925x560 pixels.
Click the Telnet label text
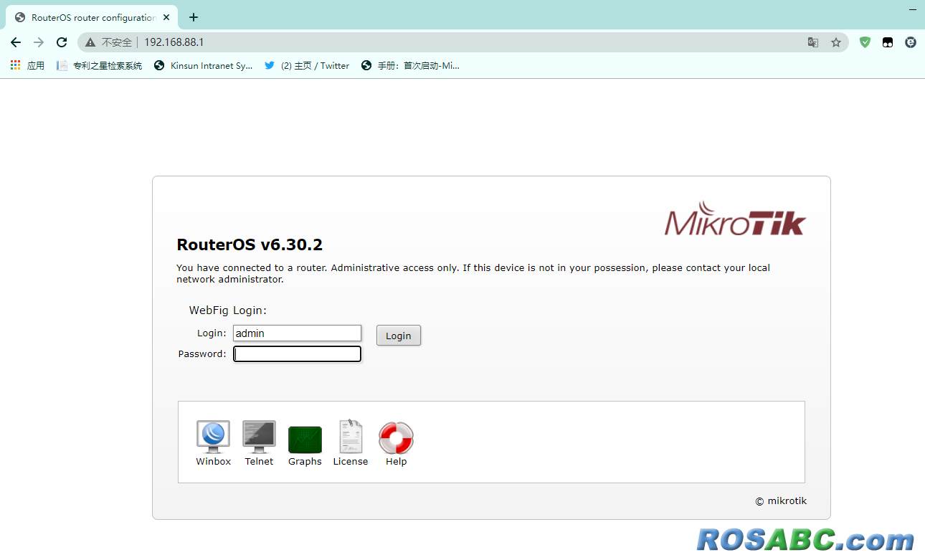(259, 462)
